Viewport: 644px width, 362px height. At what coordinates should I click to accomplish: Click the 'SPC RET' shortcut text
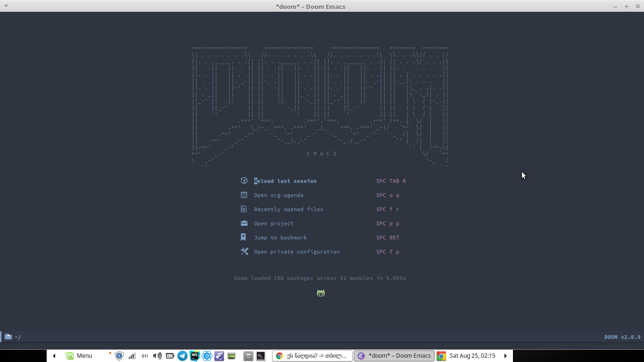388,238
